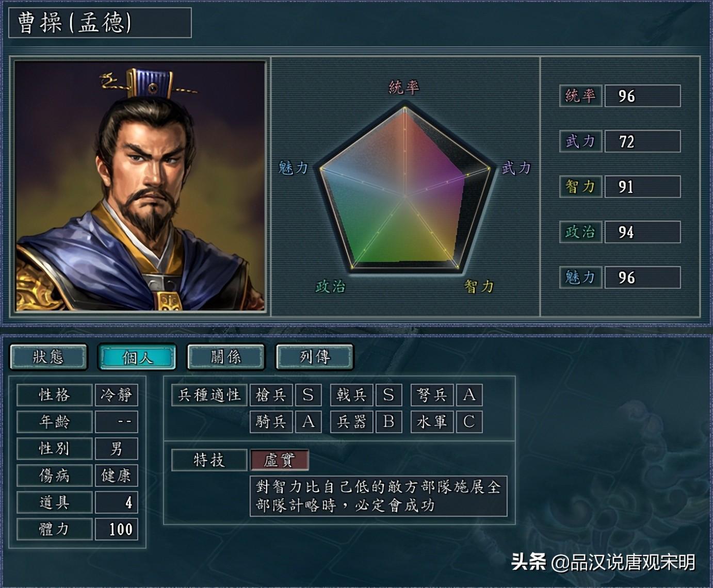Switch to the 狀態 tab

click(48, 357)
